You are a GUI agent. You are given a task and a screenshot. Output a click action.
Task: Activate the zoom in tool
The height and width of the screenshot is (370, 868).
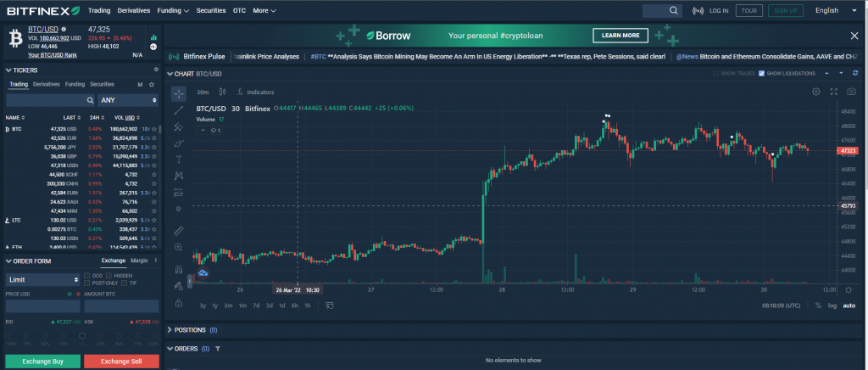[178, 247]
